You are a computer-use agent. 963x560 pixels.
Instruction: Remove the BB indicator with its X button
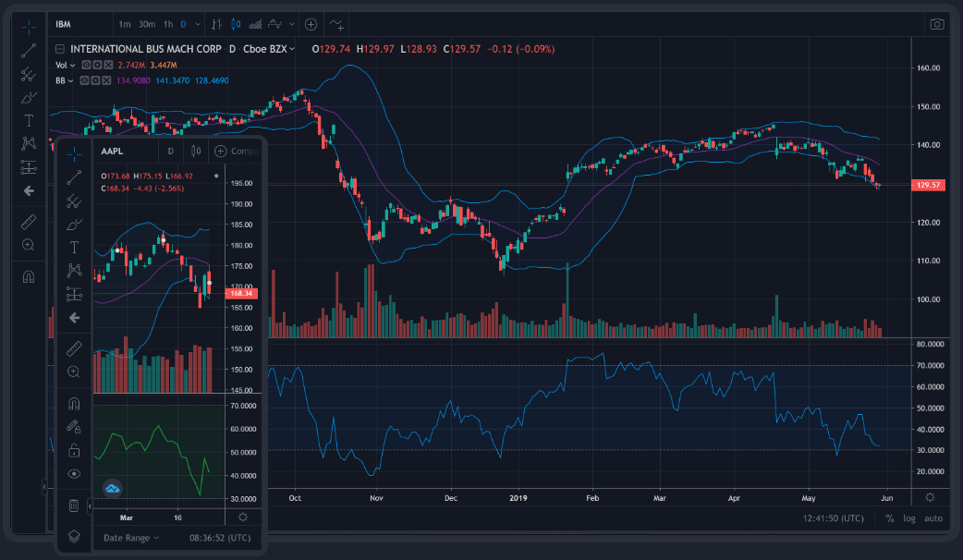[x=106, y=80]
